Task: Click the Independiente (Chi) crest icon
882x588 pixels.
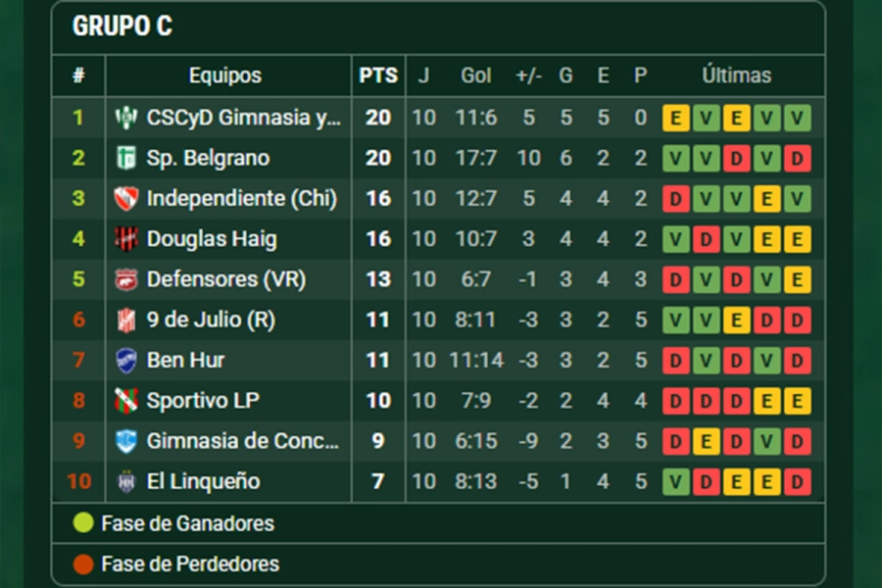Action: (126, 199)
